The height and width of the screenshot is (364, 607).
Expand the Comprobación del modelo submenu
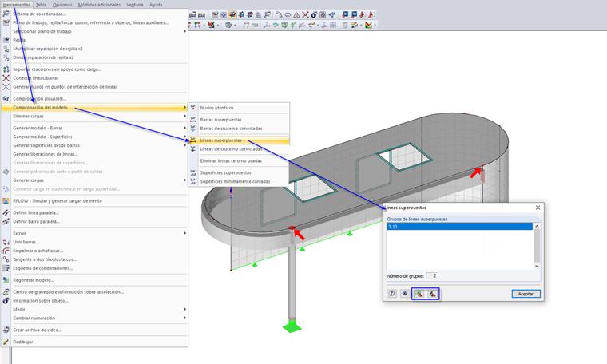[94, 108]
